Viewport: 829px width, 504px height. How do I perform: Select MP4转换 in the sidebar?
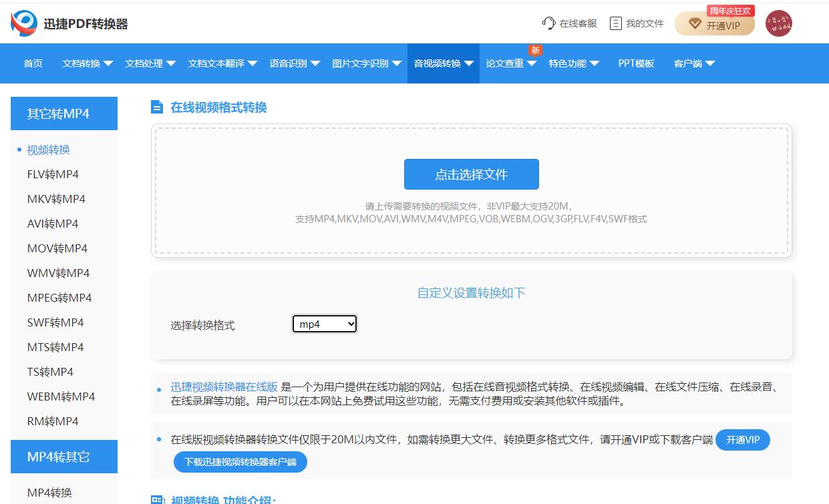click(49, 493)
